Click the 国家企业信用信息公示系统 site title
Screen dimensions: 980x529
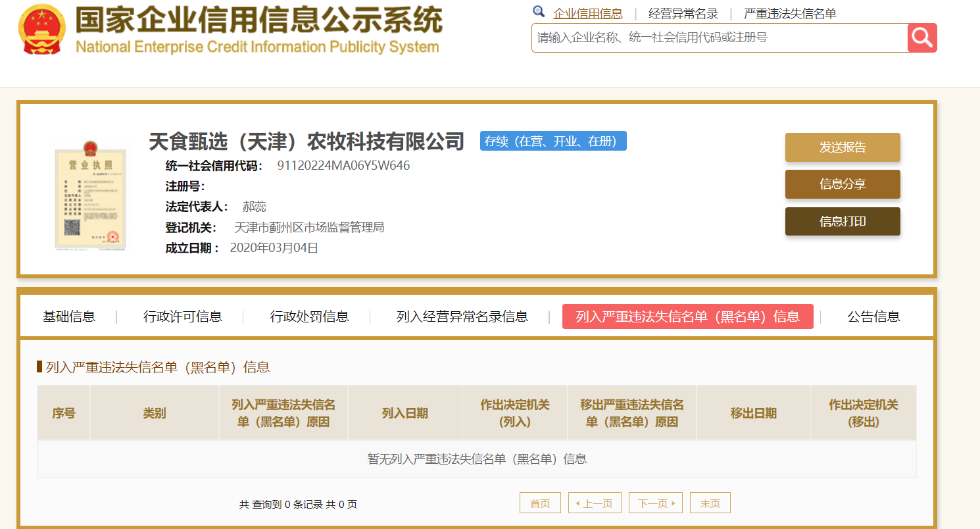[258, 22]
